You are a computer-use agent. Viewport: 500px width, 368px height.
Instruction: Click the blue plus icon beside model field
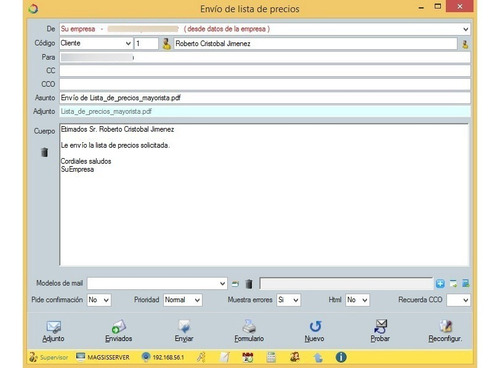pyautogui.click(x=440, y=284)
